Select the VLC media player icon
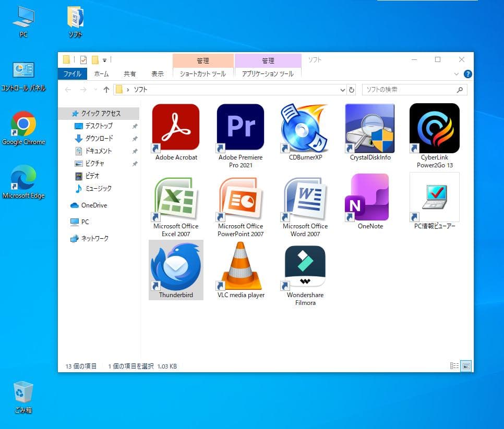This screenshot has height=429, width=504. [241, 267]
